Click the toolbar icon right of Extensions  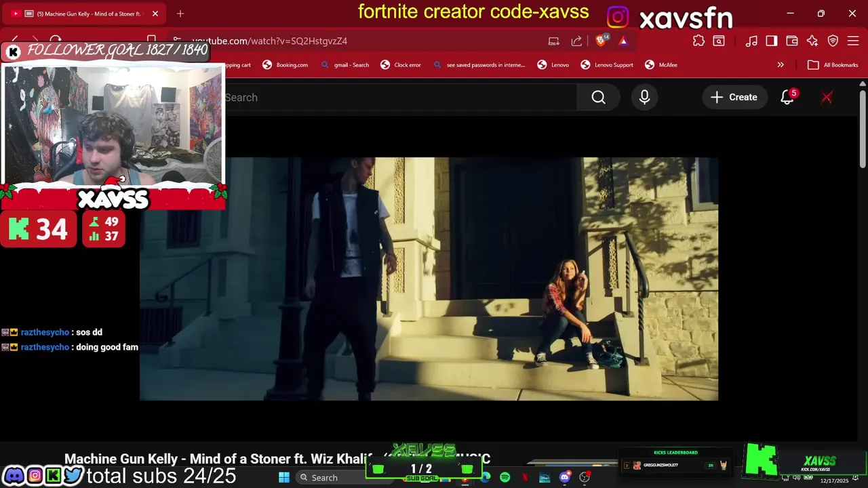click(x=719, y=41)
